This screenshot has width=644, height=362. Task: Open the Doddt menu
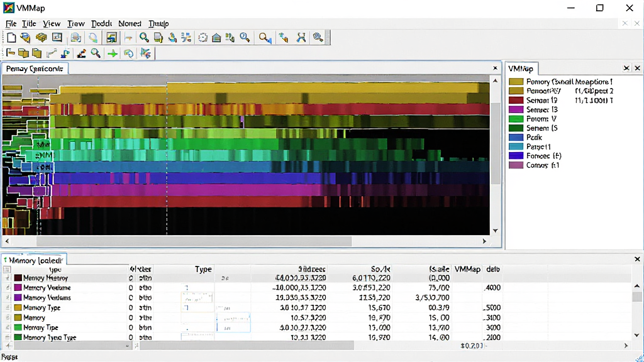[101, 24]
